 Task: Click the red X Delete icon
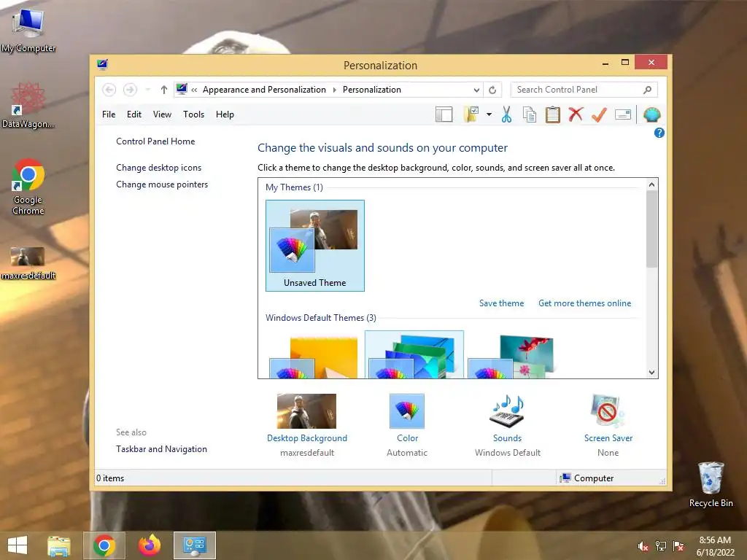pyautogui.click(x=576, y=114)
